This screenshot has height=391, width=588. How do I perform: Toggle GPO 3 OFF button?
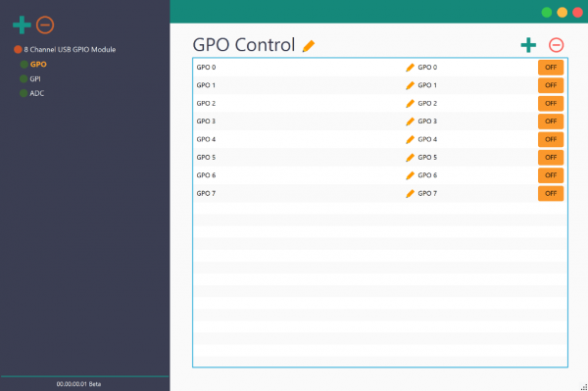[551, 122]
